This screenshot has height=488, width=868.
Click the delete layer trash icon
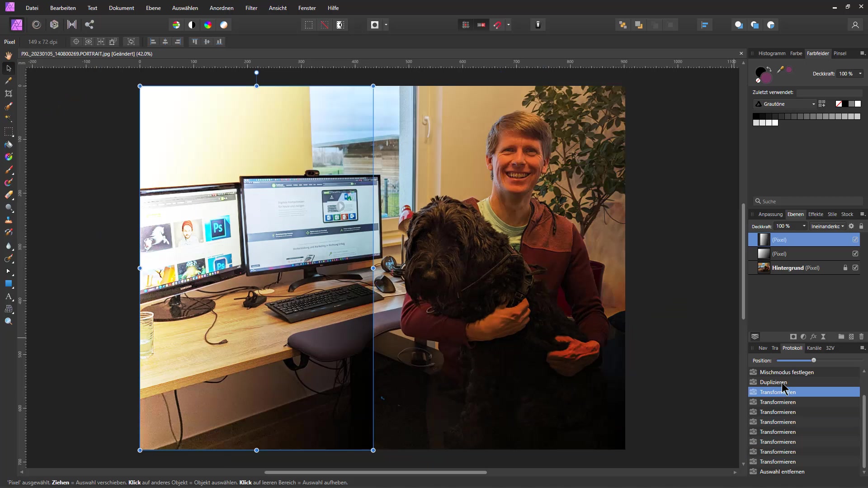pyautogui.click(x=861, y=337)
